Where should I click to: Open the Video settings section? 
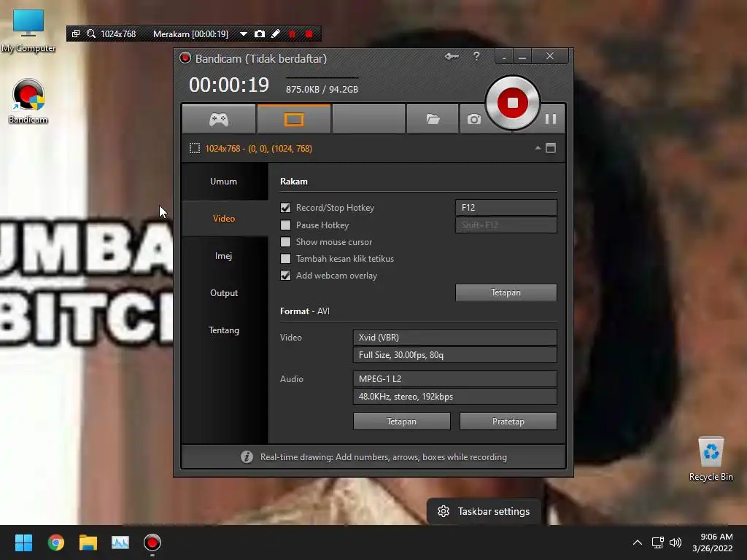coord(224,219)
